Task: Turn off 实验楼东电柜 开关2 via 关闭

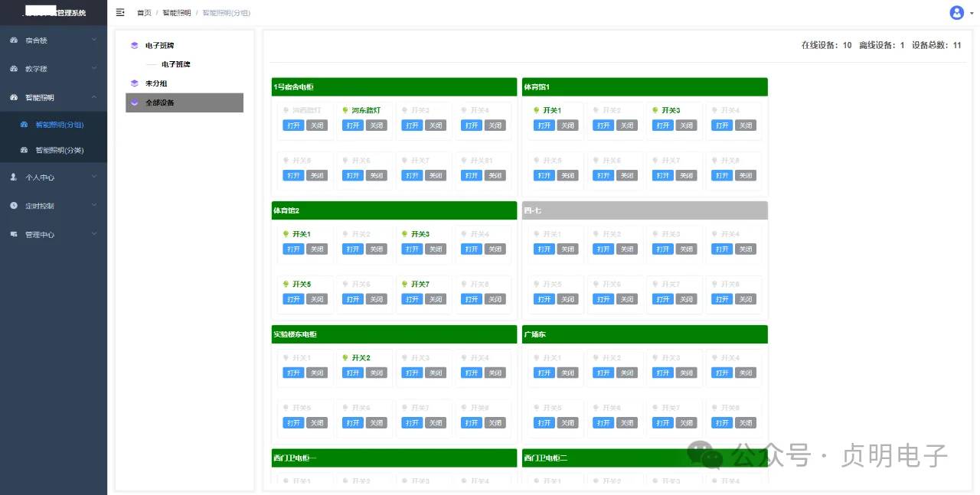Action: (376, 373)
